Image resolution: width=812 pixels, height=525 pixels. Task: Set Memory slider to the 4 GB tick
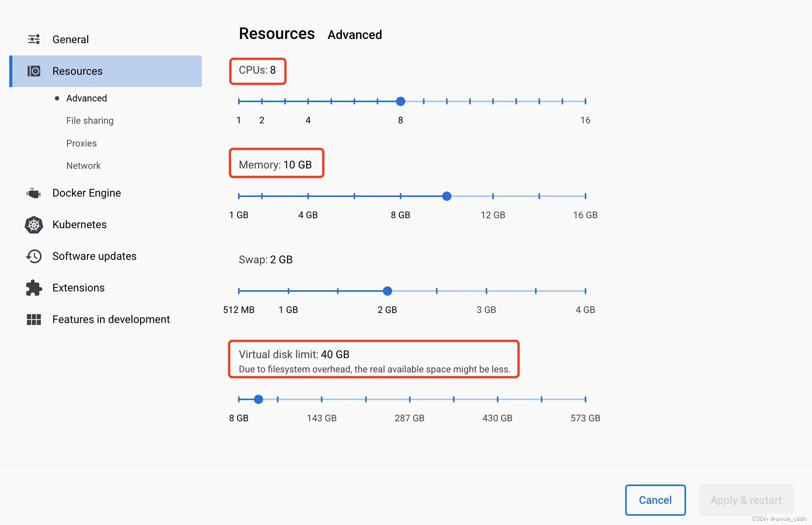coord(308,196)
